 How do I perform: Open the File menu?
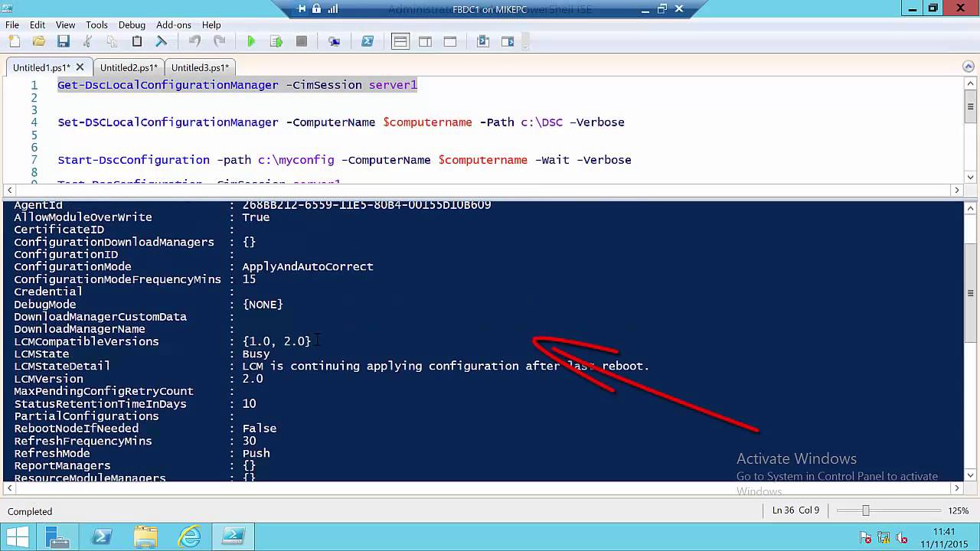point(12,25)
